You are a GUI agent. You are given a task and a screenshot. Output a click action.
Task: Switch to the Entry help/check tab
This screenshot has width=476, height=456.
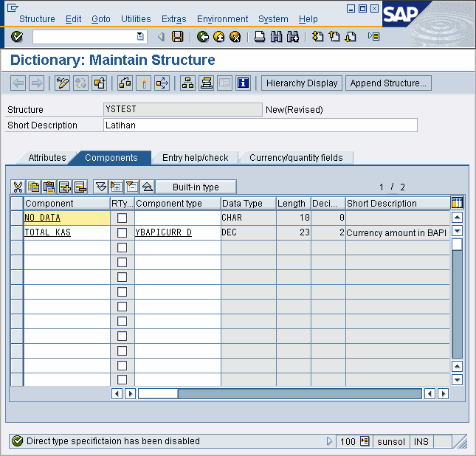click(x=195, y=158)
